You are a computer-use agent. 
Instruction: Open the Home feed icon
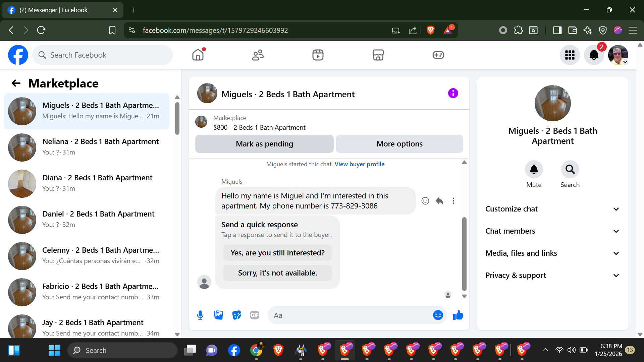click(x=198, y=55)
